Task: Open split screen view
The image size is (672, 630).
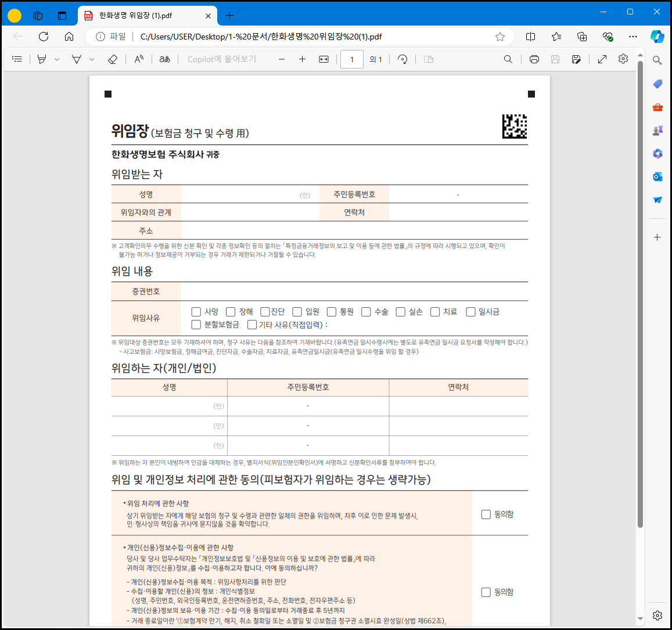Action: (530, 37)
